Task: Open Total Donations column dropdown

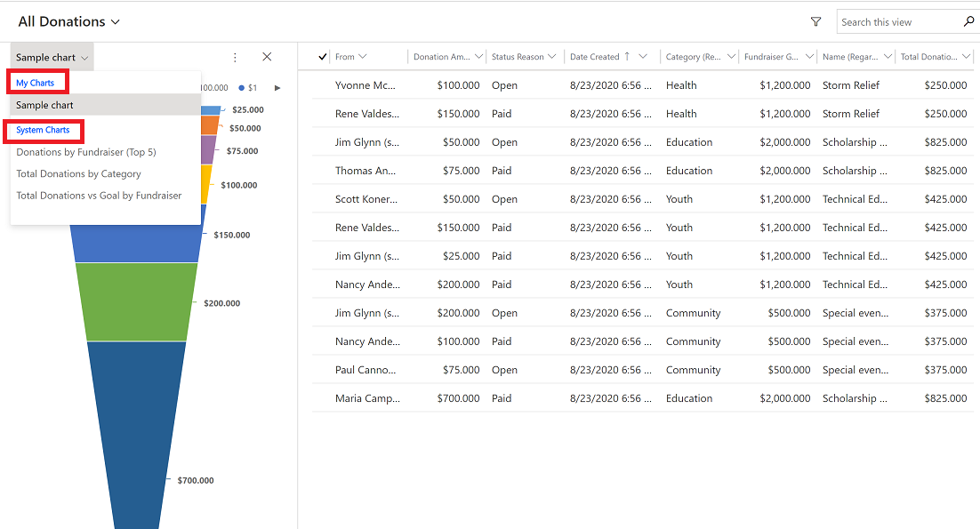Action: 967,57
